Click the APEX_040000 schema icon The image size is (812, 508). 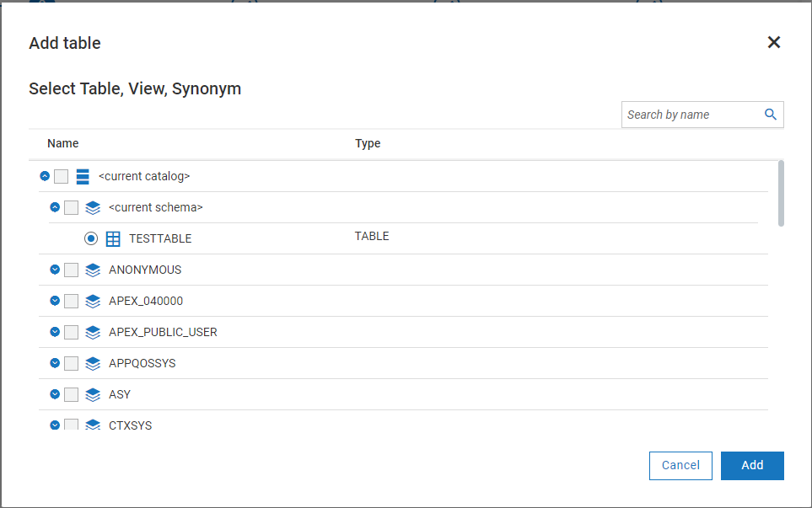click(93, 301)
